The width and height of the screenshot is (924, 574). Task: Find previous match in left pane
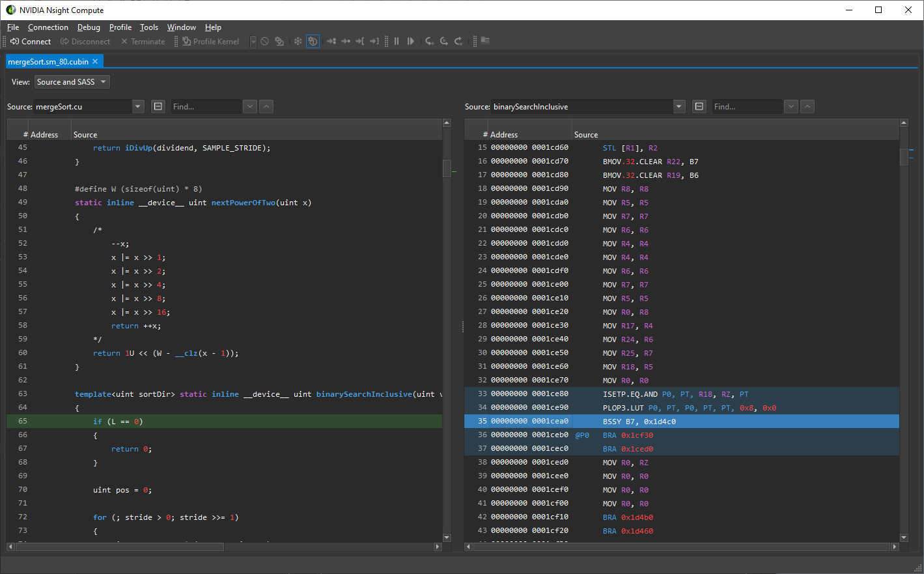pyautogui.click(x=266, y=106)
